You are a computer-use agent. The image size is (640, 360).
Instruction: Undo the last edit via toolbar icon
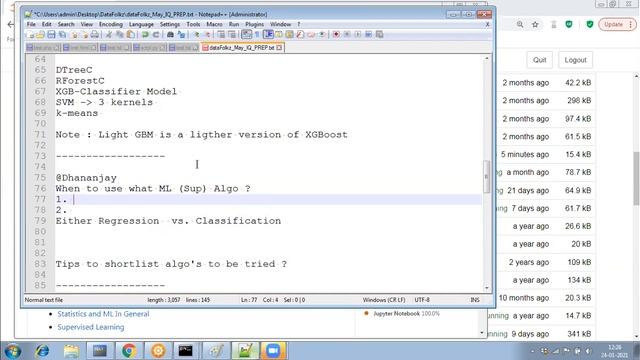(144, 35)
